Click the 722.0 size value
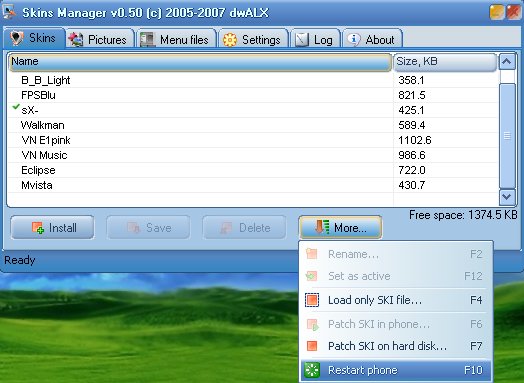524x383 pixels. click(x=412, y=170)
